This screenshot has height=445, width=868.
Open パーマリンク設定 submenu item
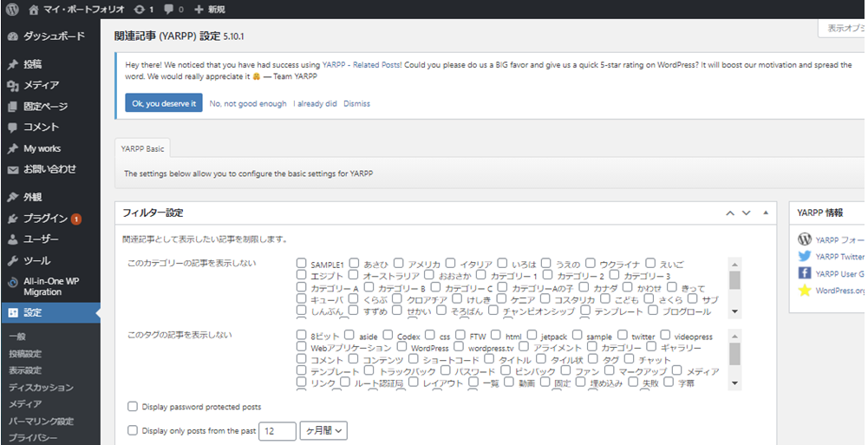(x=40, y=421)
